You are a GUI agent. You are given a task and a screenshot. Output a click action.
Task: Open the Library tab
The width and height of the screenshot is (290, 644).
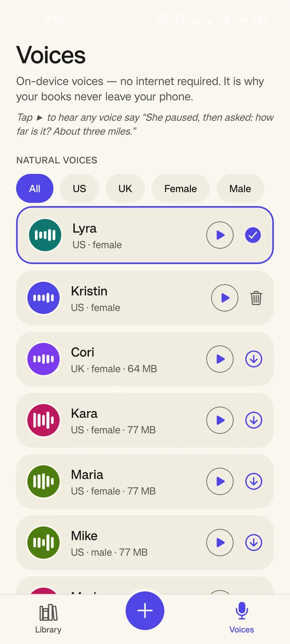pyautogui.click(x=48, y=619)
